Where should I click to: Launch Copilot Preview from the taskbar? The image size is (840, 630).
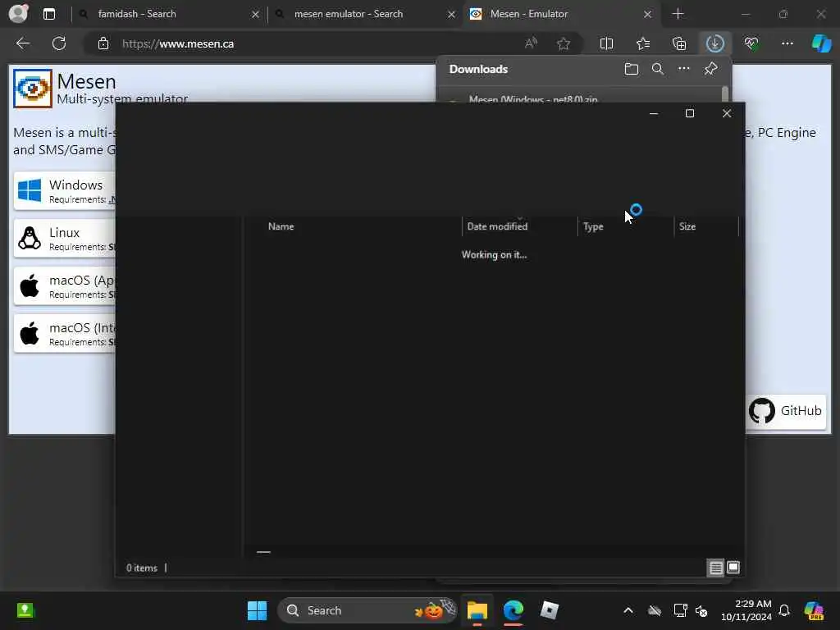(814, 610)
